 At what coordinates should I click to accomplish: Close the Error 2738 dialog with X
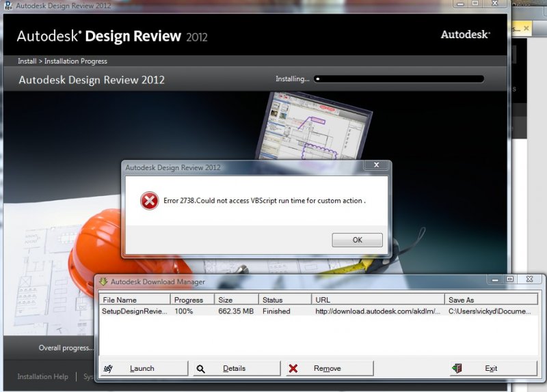(x=376, y=165)
